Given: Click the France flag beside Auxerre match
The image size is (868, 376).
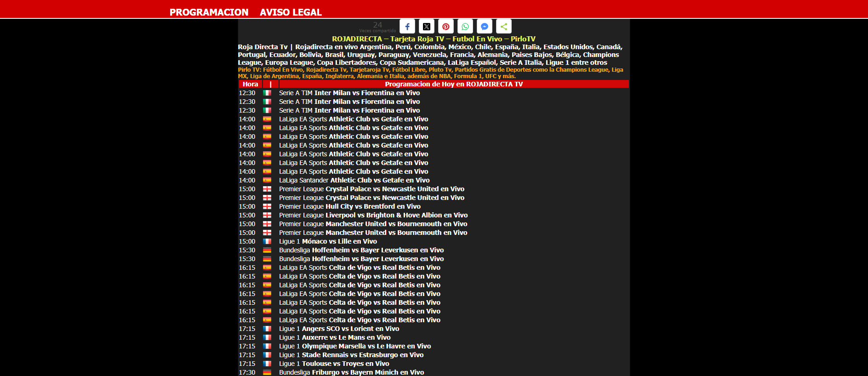Looking at the screenshot, I should coord(267,337).
